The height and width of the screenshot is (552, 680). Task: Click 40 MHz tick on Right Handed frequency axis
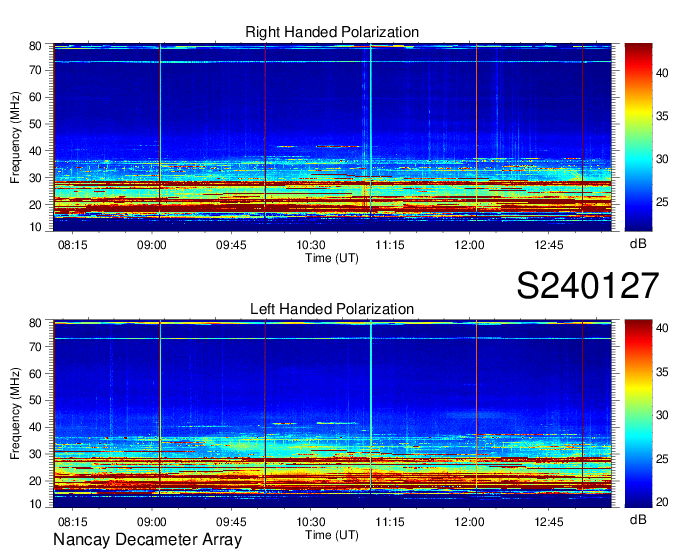(x=35, y=151)
